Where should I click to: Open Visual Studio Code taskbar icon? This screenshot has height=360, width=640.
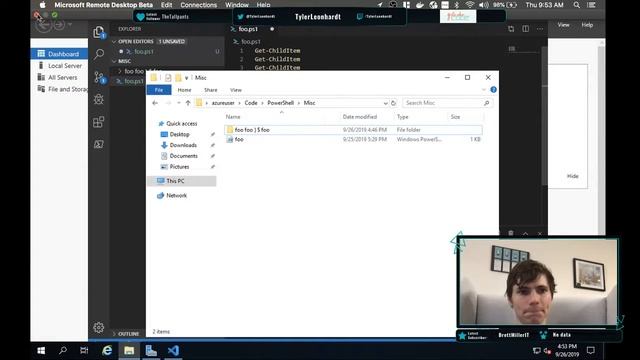pos(173,351)
